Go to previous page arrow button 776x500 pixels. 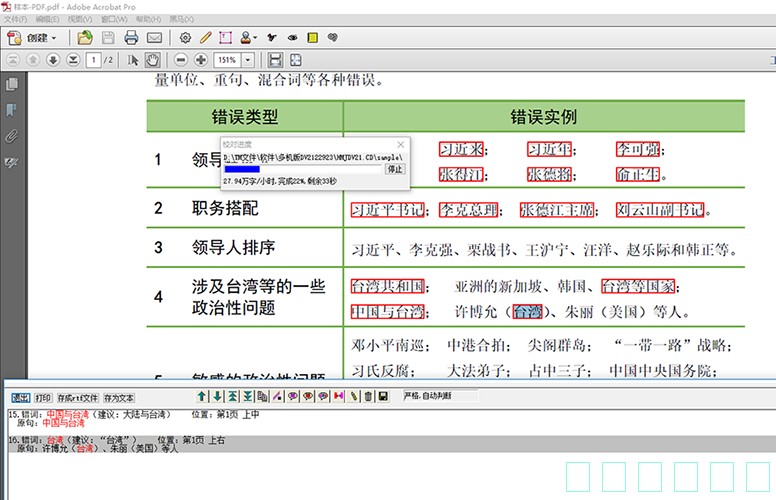point(33,60)
